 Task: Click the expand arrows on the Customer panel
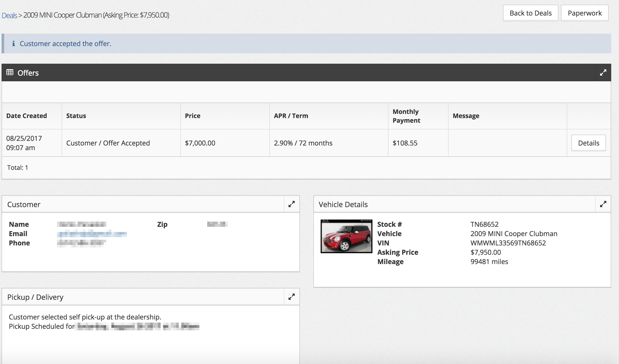(x=292, y=204)
